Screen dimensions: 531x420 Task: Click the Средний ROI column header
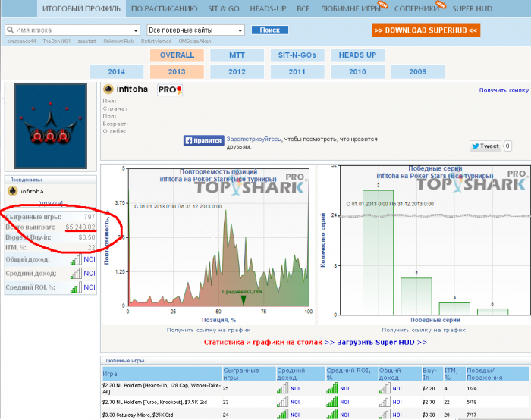pyautogui.click(x=352, y=374)
